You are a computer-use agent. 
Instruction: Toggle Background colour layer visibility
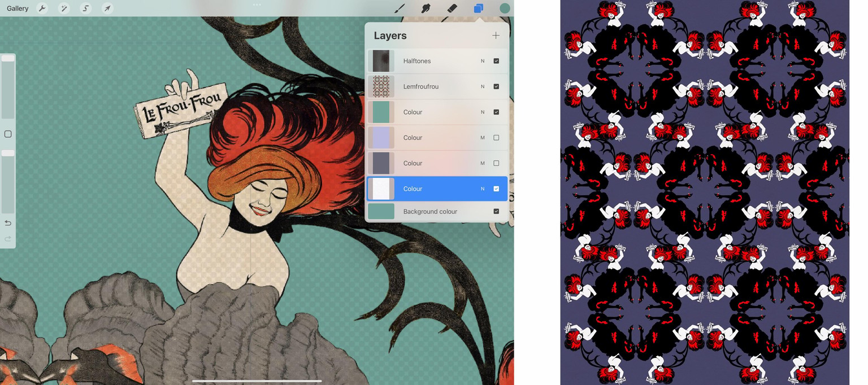496,211
